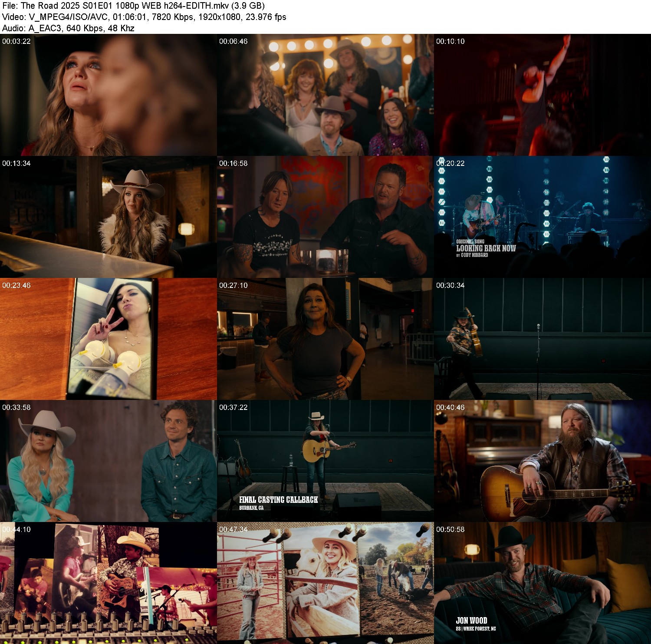
Task: Click the 00:03:22 timestamp label
Action: 16,41
